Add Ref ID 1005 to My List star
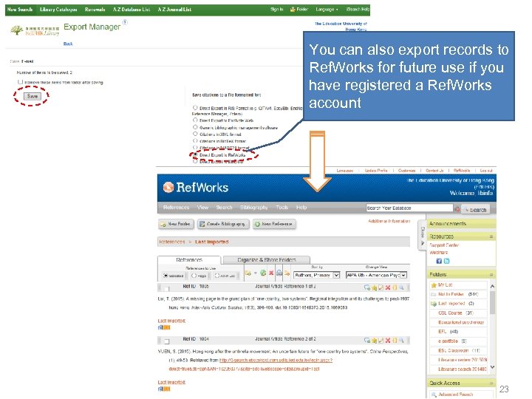This screenshot has width=532, height=399. pyautogui.click(x=374, y=287)
